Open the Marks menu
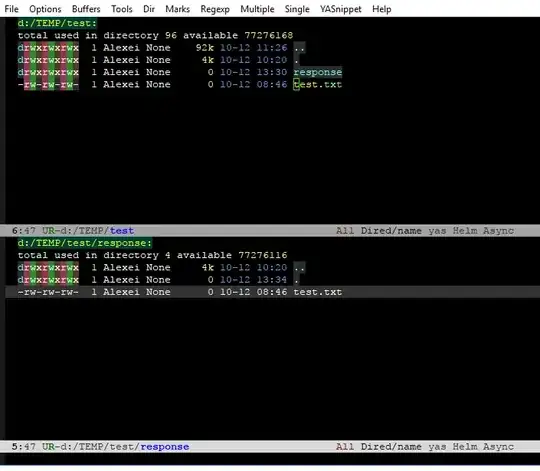The width and height of the screenshot is (540, 471). coord(177,9)
